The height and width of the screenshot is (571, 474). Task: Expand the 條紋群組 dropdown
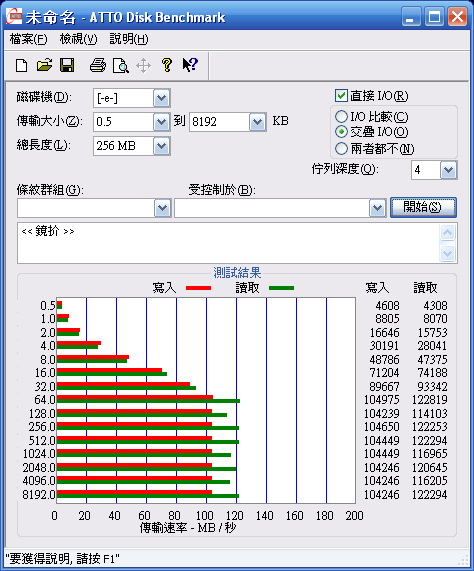pyautogui.click(x=162, y=208)
